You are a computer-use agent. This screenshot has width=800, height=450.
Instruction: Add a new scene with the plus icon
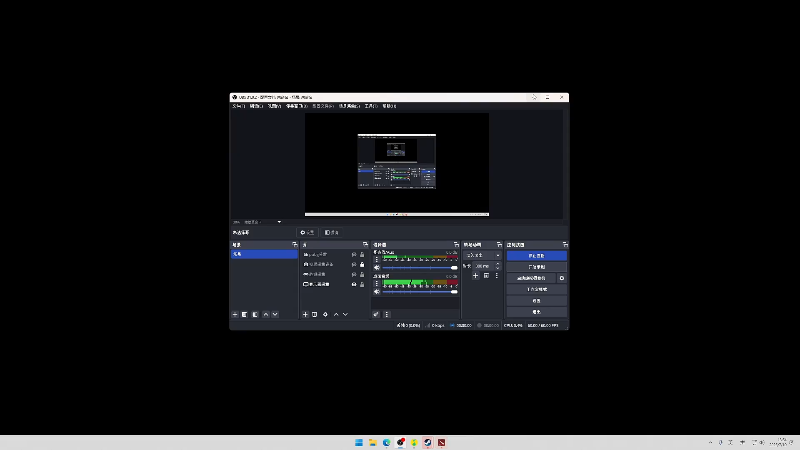(x=235, y=315)
